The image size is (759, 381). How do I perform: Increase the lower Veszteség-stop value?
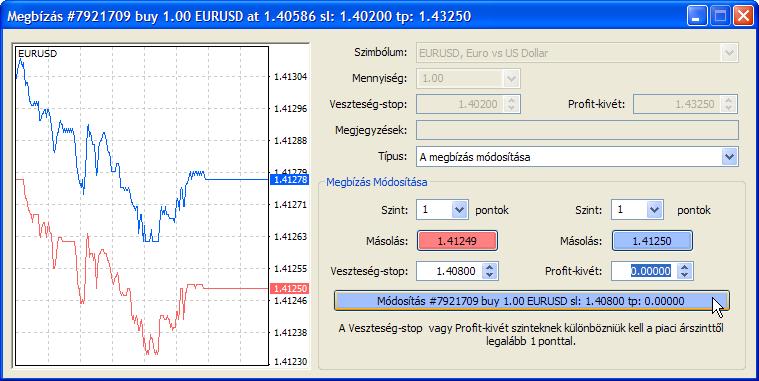point(489,267)
